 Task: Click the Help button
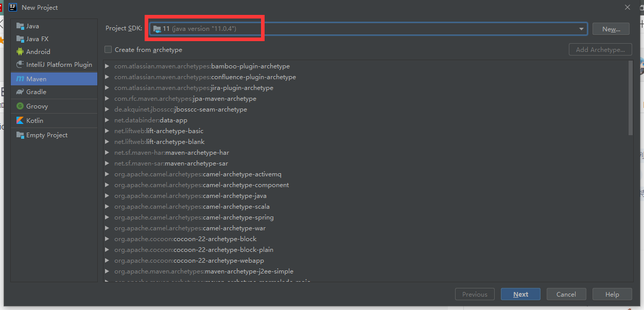pos(612,294)
